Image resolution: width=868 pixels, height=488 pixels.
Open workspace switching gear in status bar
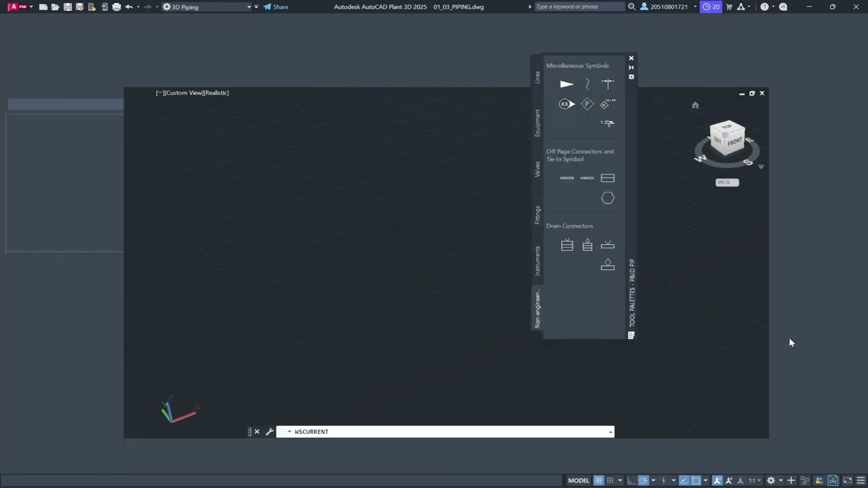771,481
